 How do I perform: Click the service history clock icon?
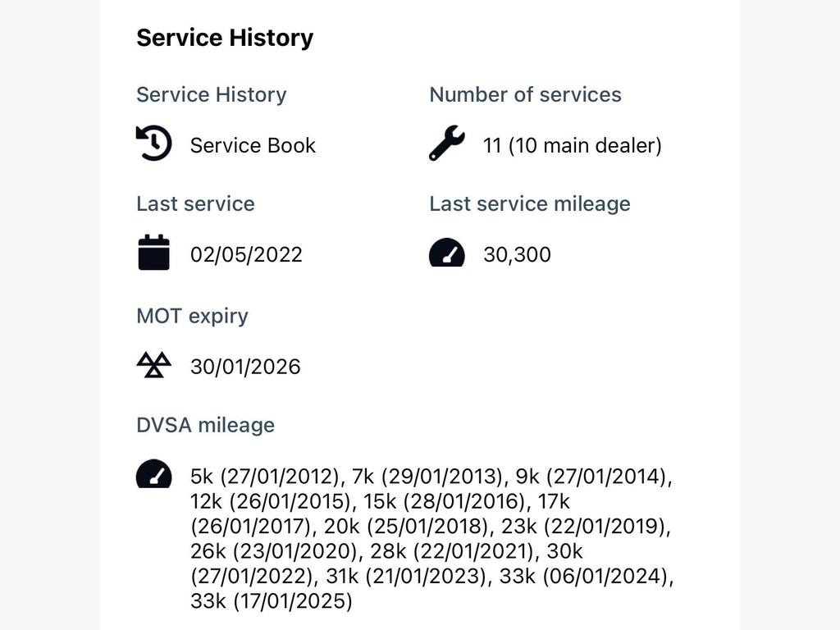point(153,143)
